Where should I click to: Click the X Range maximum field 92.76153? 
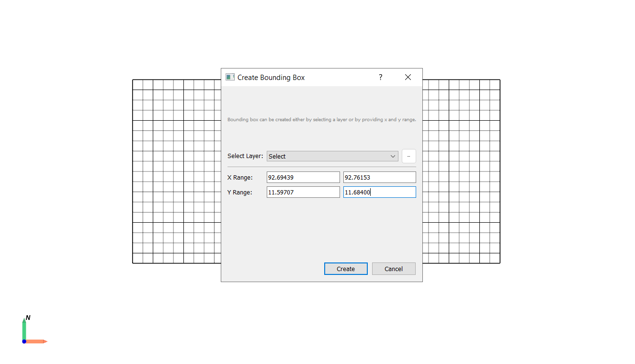[379, 177]
